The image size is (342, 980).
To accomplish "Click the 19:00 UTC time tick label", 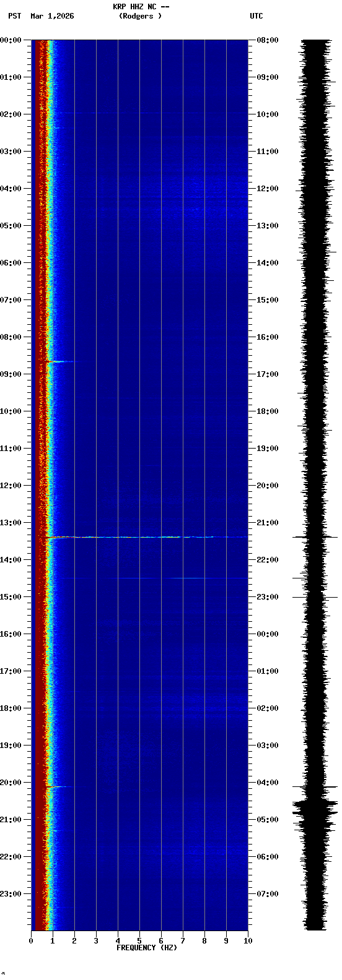I will click(268, 449).
